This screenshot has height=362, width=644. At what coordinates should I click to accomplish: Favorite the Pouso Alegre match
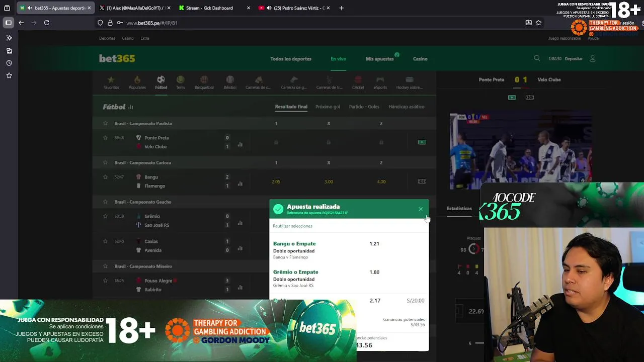[105, 280]
